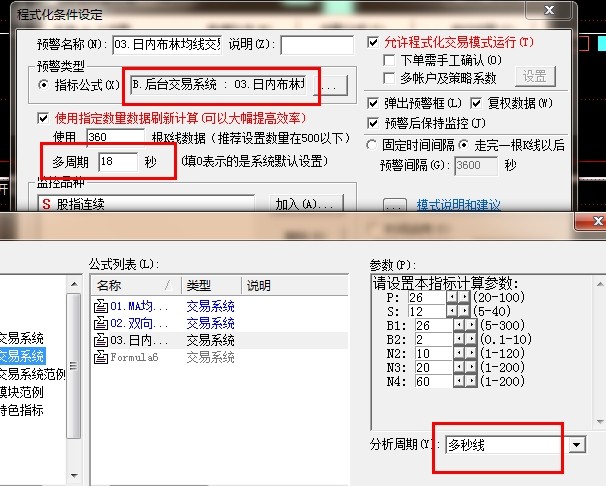Click the 02.双向 formula icon

click(101, 323)
